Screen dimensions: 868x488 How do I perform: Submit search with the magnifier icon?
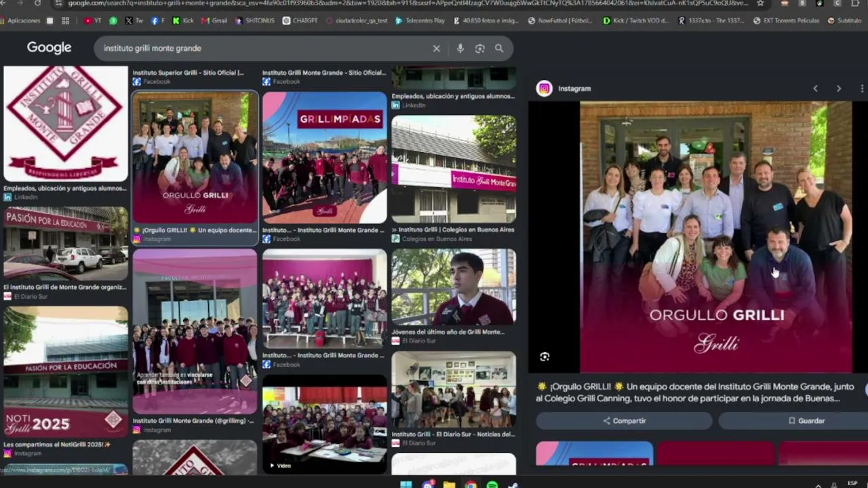click(x=499, y=48)
